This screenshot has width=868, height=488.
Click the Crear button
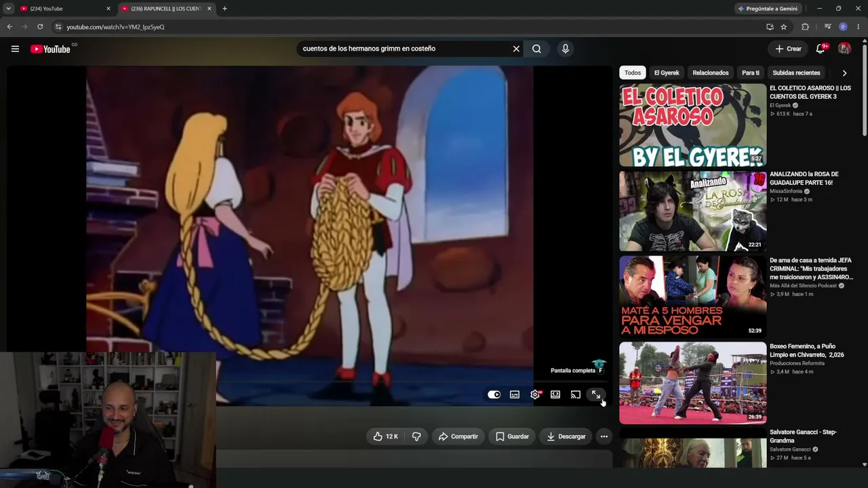789,49
